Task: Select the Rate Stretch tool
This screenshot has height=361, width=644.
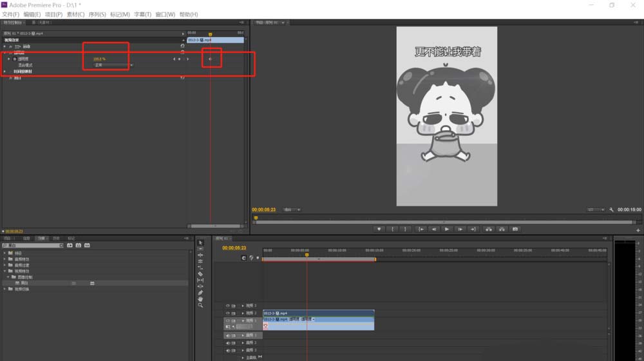Action: pyautogui.click(x=200, y=268)
